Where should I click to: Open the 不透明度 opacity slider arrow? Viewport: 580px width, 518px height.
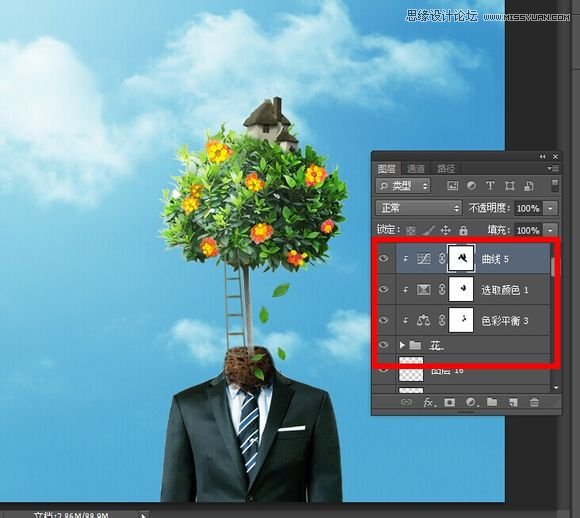pos(550,208)
